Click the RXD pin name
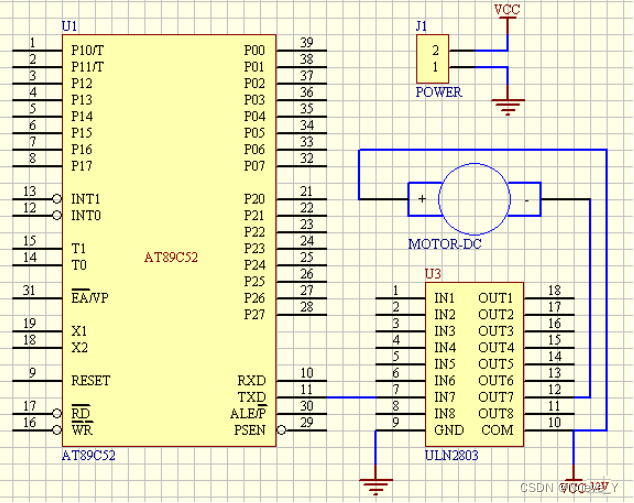The width and height of the screenshot is (634, 503). 251,380
